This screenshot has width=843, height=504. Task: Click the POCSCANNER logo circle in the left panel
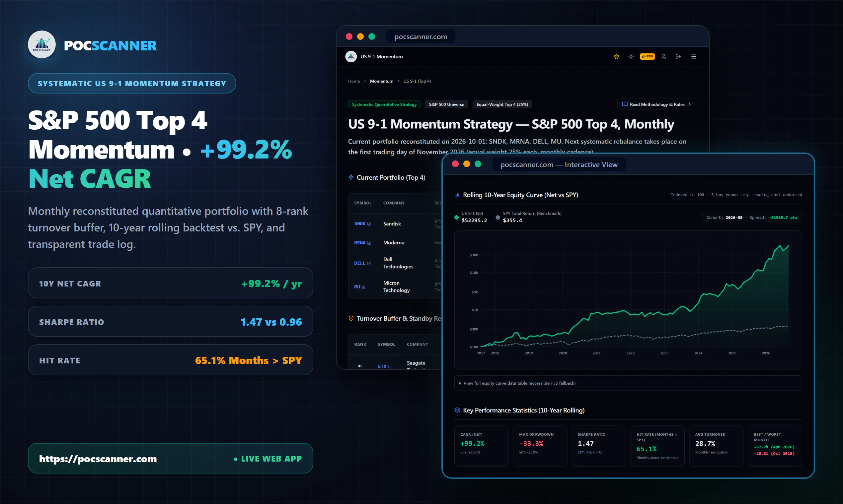pyautogui.click(x=42, y=44)
